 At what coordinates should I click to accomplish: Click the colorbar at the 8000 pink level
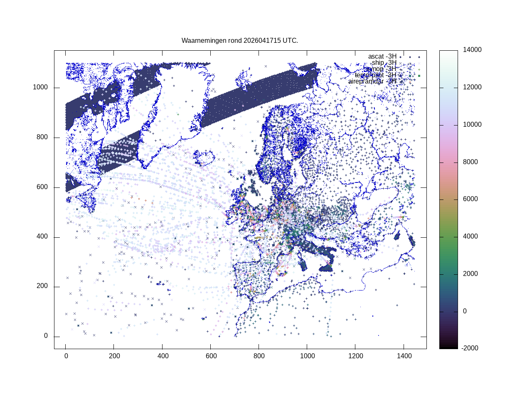448,162
